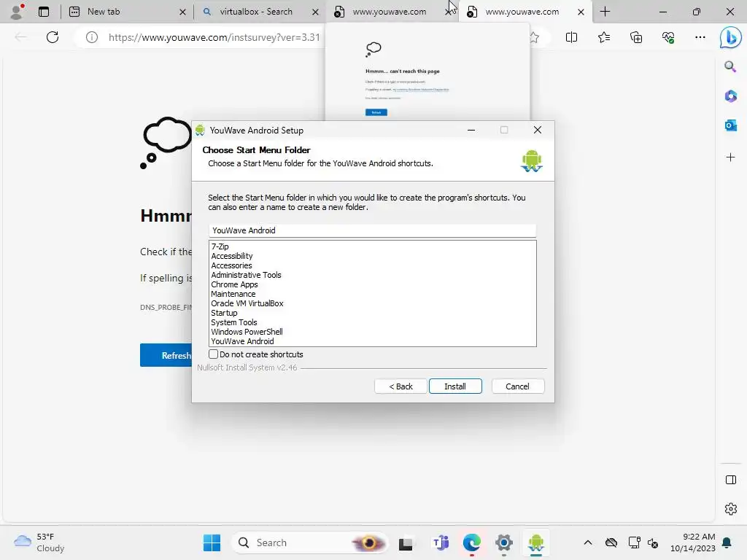Click the Edge address bar URL

point(214,37)
